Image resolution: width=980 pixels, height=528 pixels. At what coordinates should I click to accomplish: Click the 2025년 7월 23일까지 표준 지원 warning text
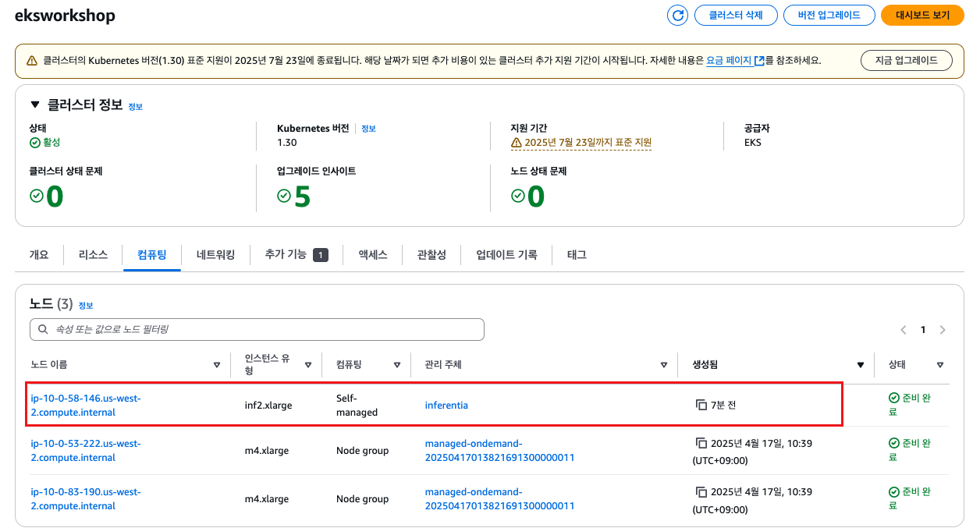click(588, 143)
